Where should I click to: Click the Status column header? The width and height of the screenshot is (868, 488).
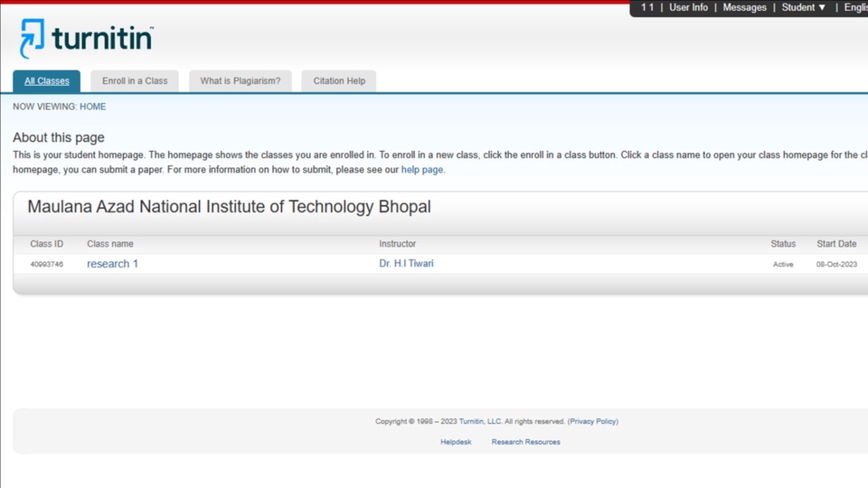click(x=783, y=243)
